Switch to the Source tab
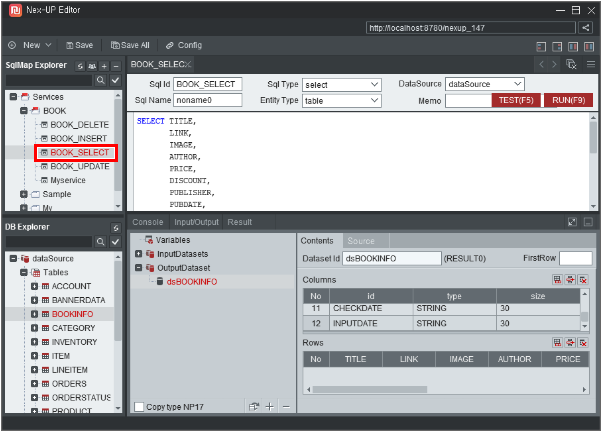The height and width of the screenshot is (432, 602). (361, 241)
